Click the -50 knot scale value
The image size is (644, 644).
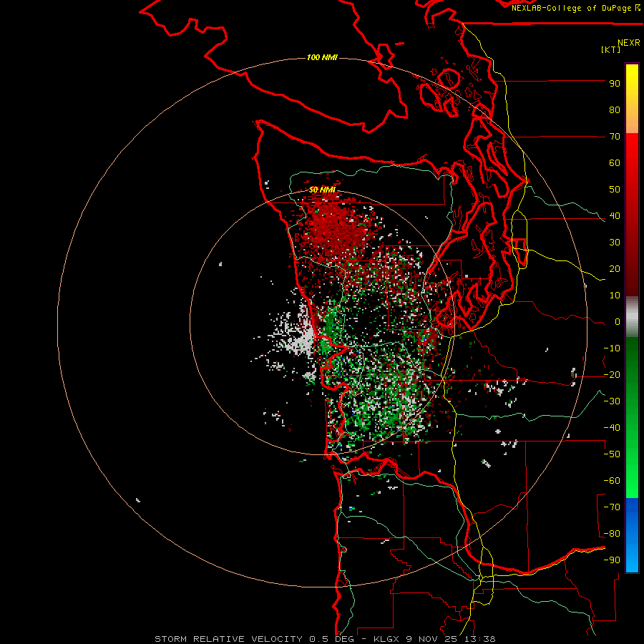[612, 454]
